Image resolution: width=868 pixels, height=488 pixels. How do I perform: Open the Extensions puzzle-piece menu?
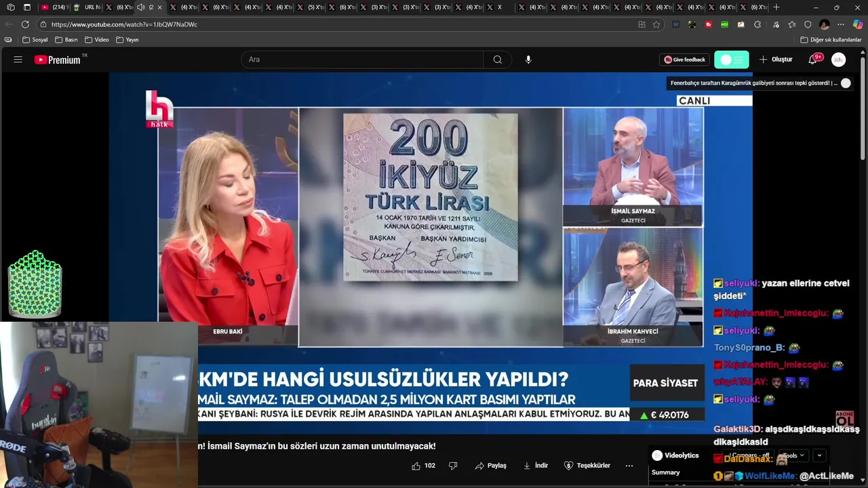pyautogui.click(x=757, y=24)
